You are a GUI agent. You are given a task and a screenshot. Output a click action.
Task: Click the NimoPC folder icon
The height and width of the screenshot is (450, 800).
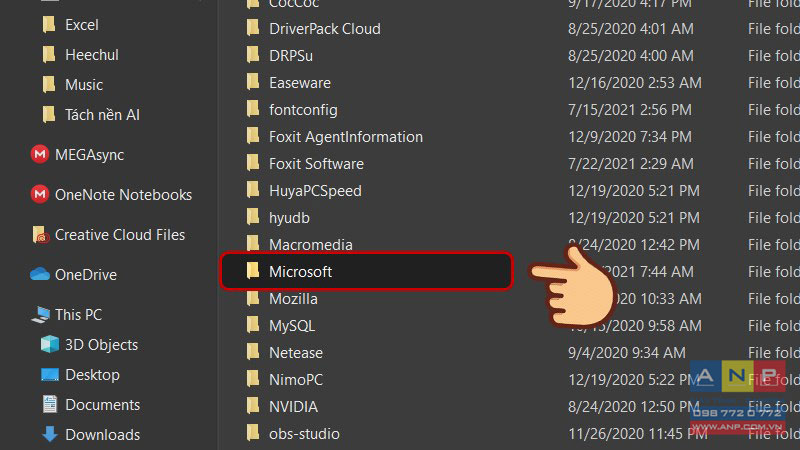[253, 379]
